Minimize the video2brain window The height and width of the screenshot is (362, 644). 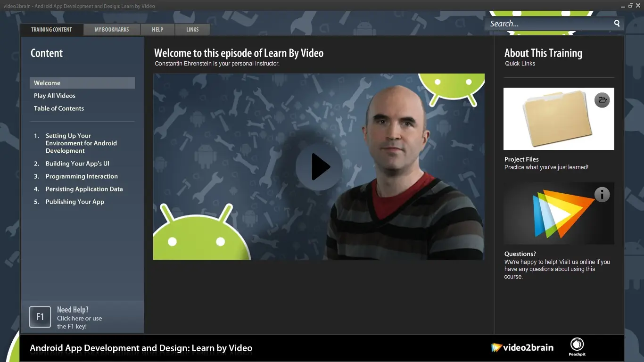point(622,6)
